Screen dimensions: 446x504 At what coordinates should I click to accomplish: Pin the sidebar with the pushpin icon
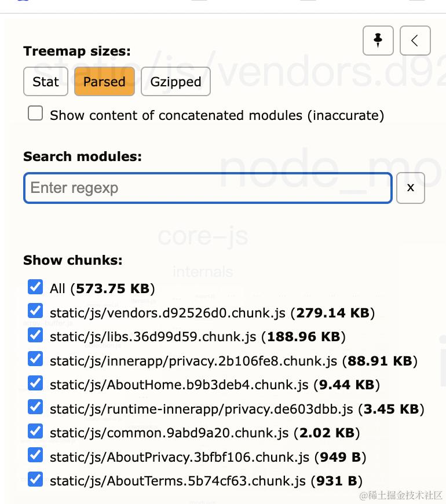pos(378,41)
